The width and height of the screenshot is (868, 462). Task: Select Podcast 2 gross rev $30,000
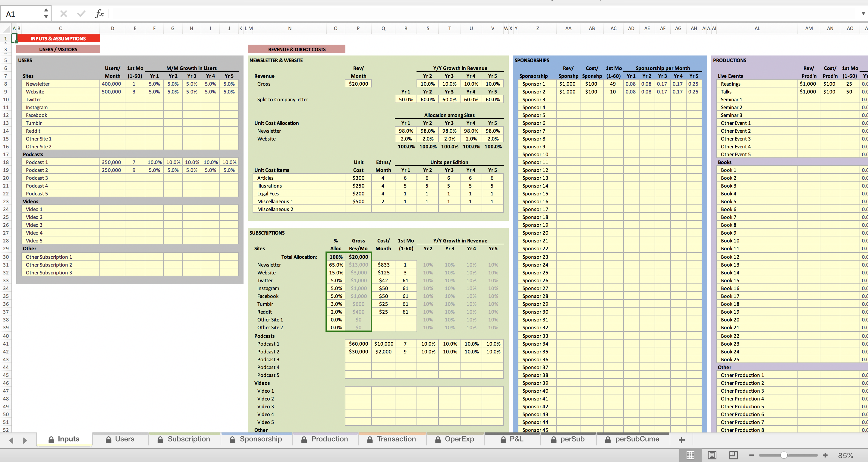[358, 351]
